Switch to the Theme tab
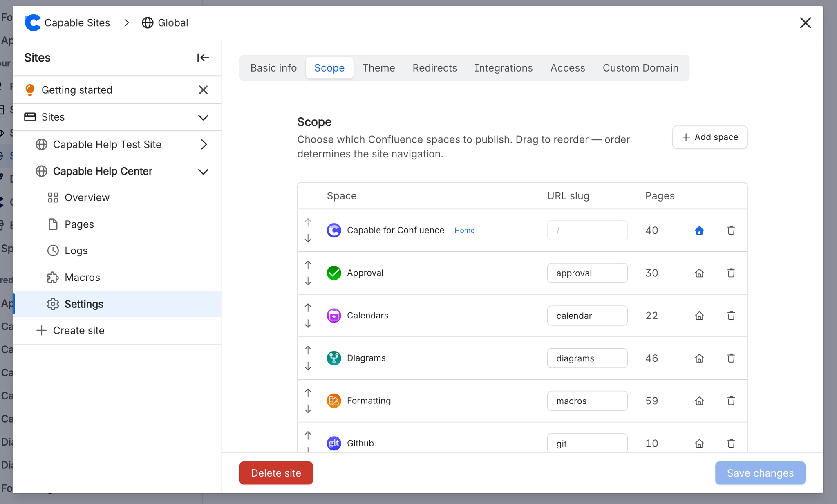The height and width of the screenshot is (504, 837). (378, 68)
